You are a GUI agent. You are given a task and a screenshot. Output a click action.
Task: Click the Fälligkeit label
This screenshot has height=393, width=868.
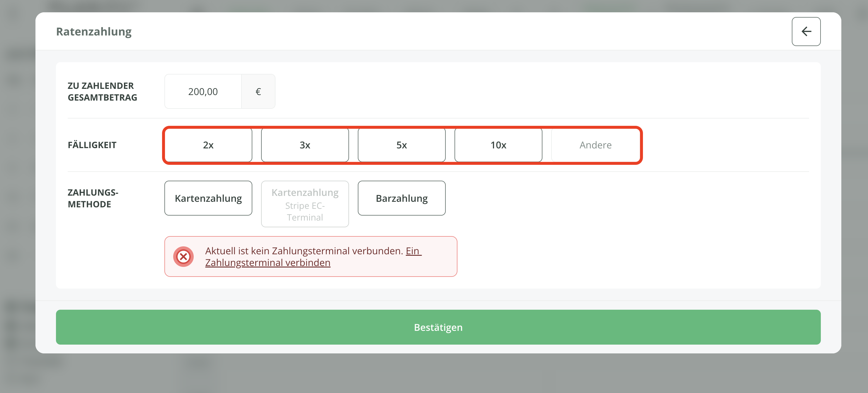pos(92,145)
